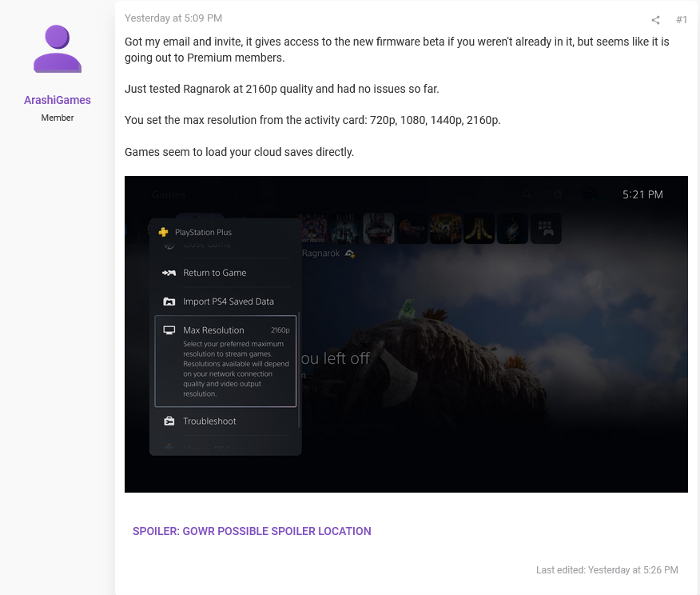This screenshot has height=595, width=700.
Task: Click the Yesterday at 5:09 PM timestamp
Action: point(173,18)
